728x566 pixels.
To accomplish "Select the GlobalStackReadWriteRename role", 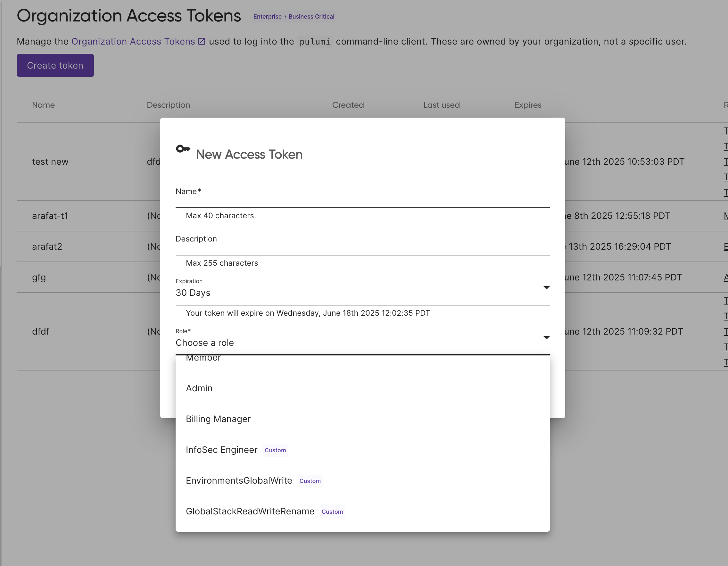I will click(250, 511).
